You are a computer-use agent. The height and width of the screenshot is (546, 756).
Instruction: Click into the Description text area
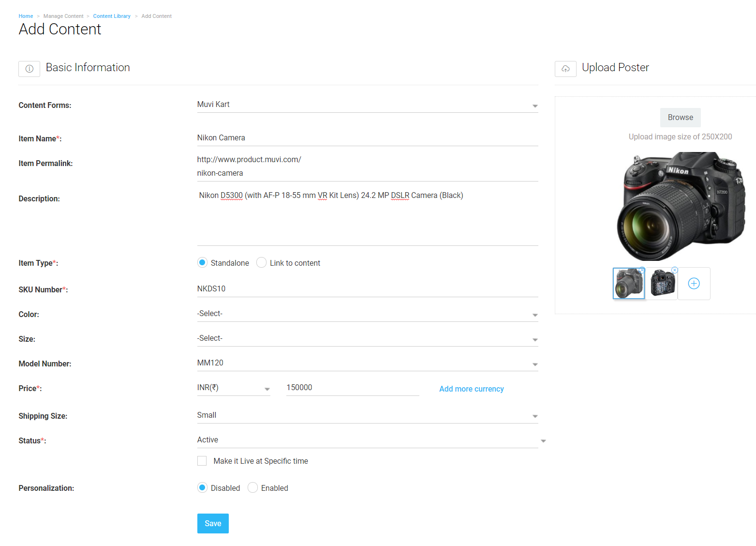tap(368, 217)
